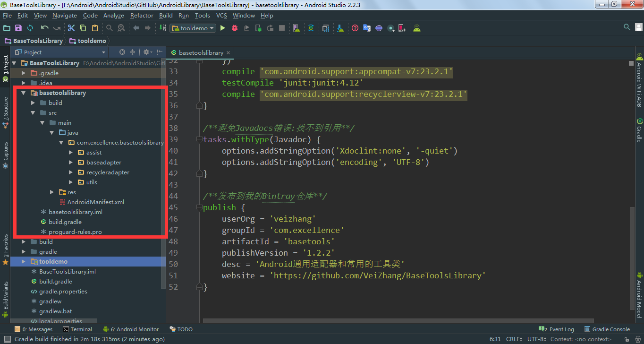The width and height of the screenshot is (644, 344).
Task: Click the search everywhere magnifier icon
Action: pyautogui.click(x=627, y=27)
